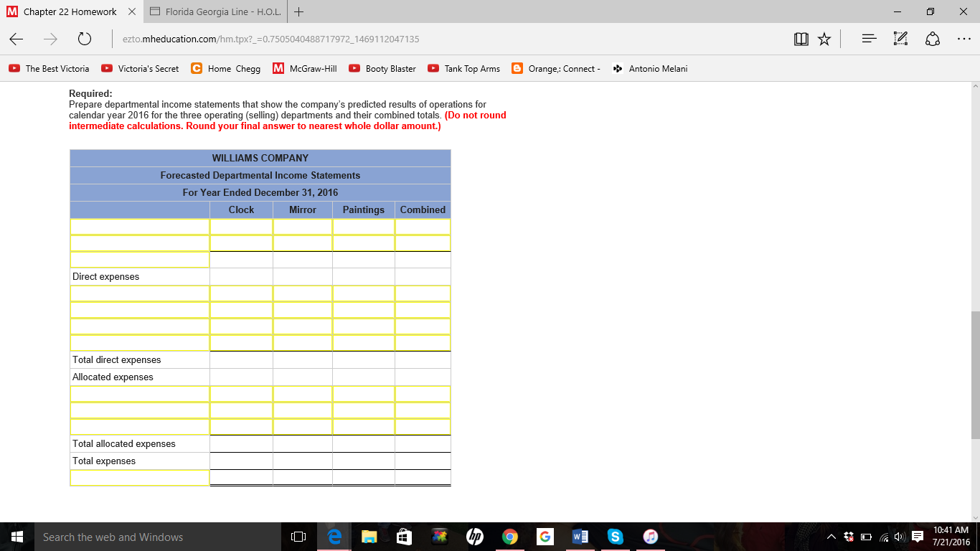The width and height of the screenshot is (980, 551).
Task: Open File Explorer from the taskbar
Action: tap(368, 536)
